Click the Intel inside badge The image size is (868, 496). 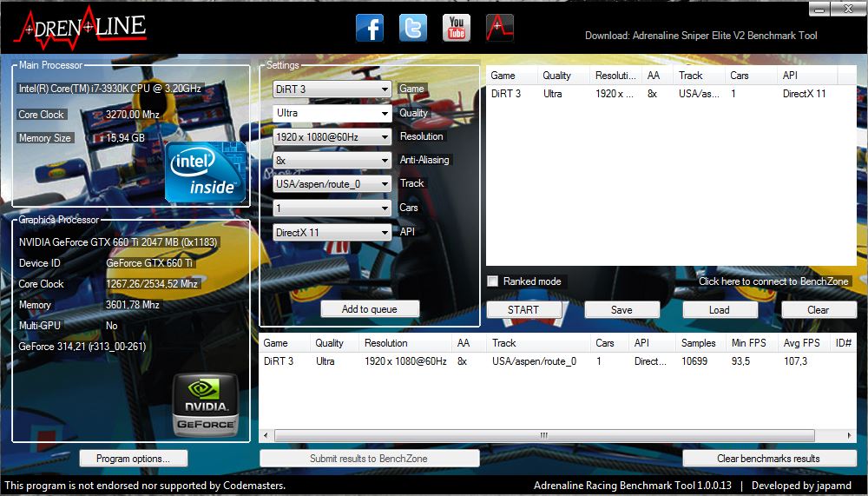pyautogui.click(x=206, y=172)
